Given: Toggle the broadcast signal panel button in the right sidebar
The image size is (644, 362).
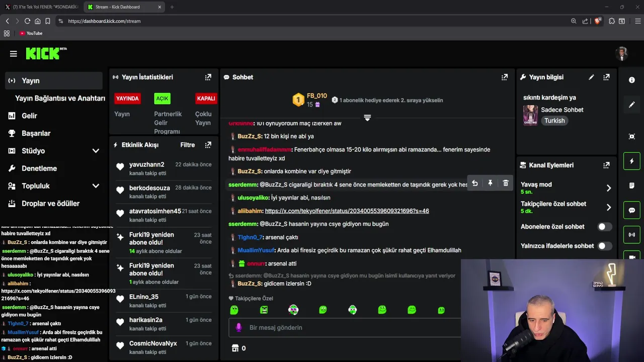Looking at the screenshot, I should (x=632, y=235).
